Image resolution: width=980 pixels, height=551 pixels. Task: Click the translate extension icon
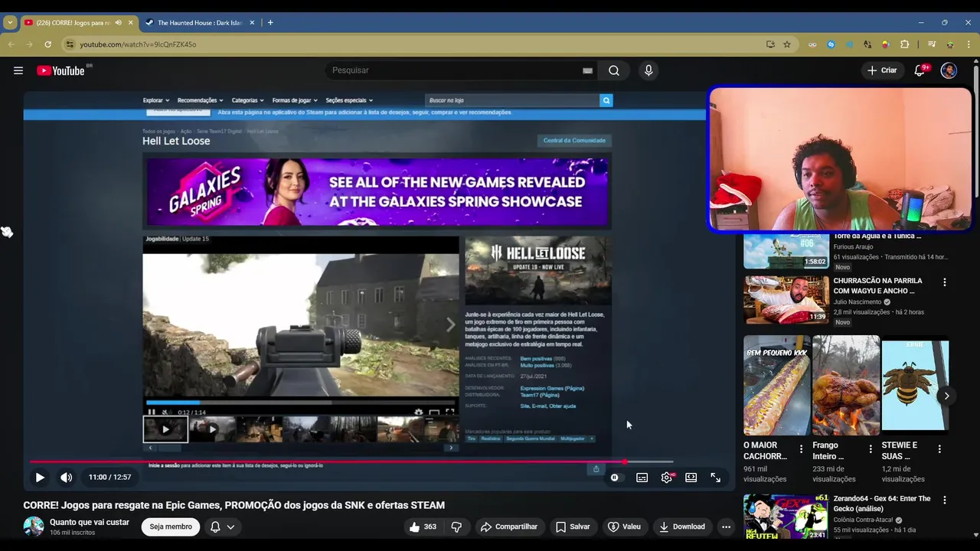[867, 44]
